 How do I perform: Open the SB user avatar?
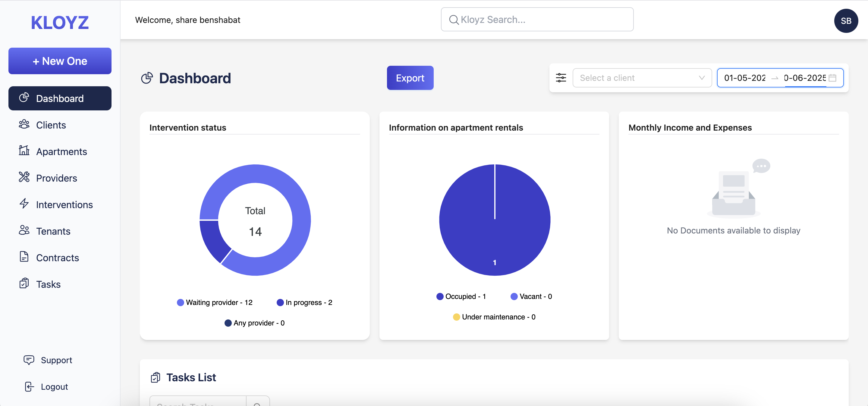click(846, 21)
